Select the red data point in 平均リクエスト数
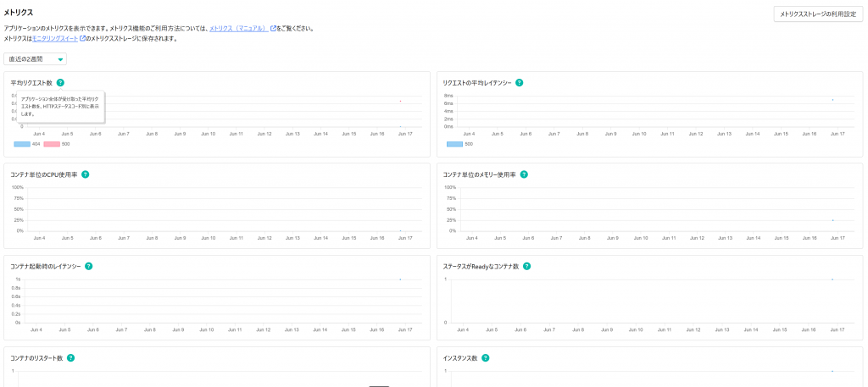Screen dimensions: 868x387 pos(400,101)
